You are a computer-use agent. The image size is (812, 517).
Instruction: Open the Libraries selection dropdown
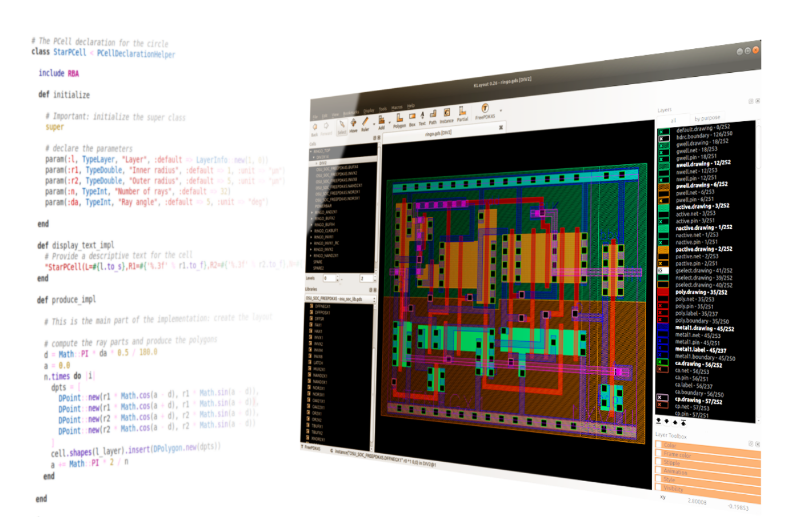(x=374, y=299)
